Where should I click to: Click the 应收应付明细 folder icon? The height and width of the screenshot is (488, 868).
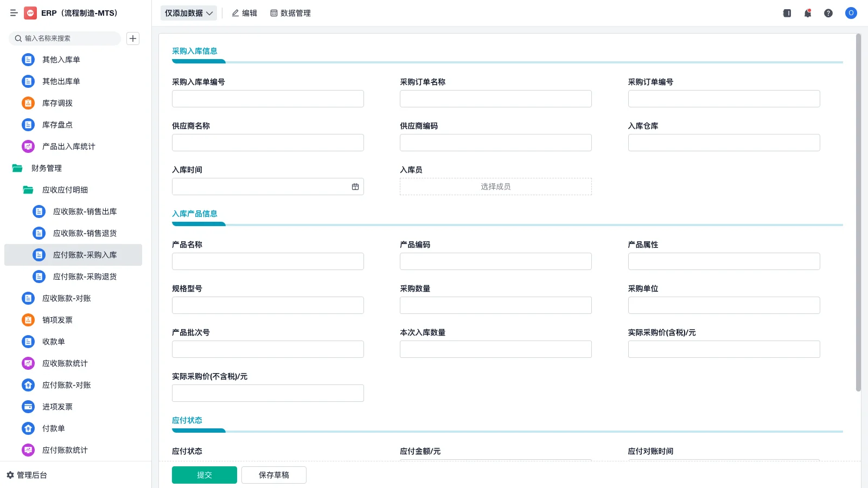click(28, 190)
